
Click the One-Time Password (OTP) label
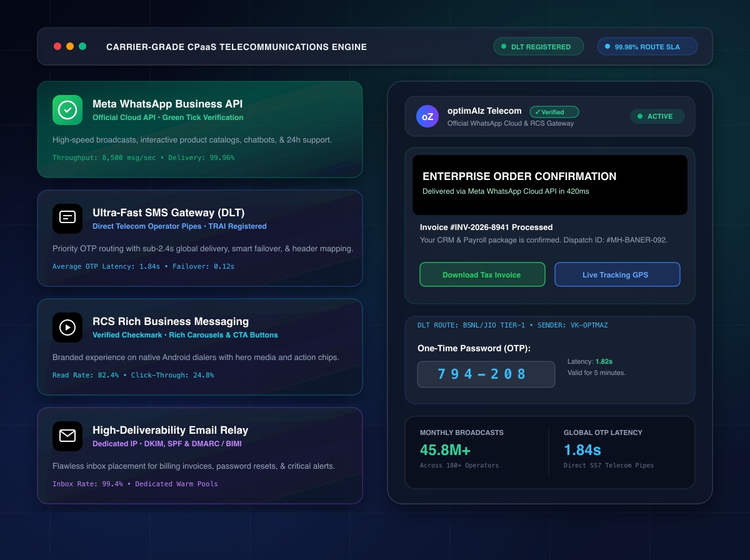[x=474, y=348]
